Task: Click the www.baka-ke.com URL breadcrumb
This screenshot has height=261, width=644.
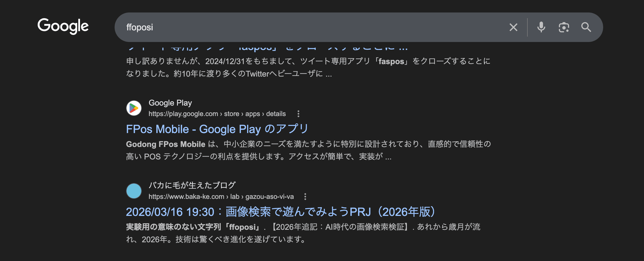Action: click(221, 197)
